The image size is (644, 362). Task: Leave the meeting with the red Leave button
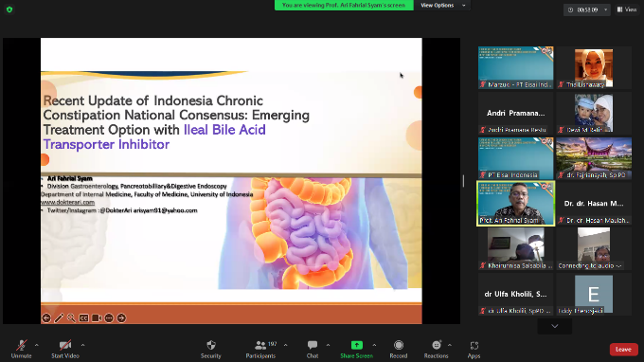coord(623,350)
